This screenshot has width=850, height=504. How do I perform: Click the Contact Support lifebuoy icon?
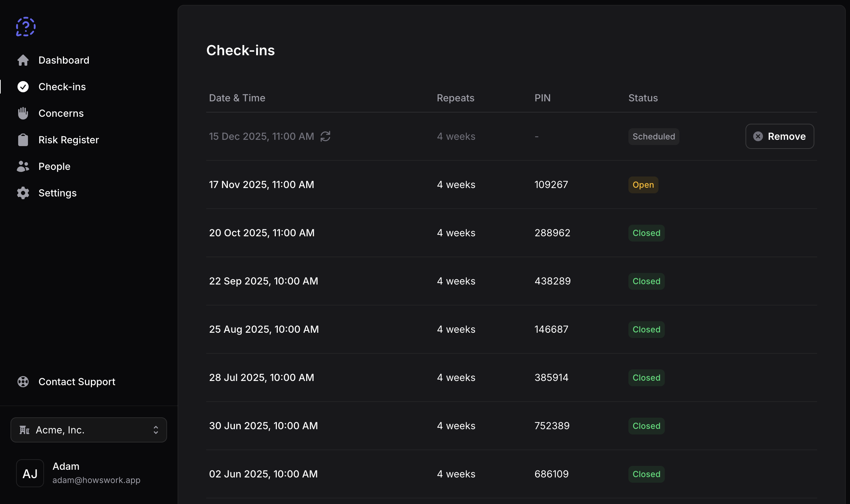[x=23, y=382]
